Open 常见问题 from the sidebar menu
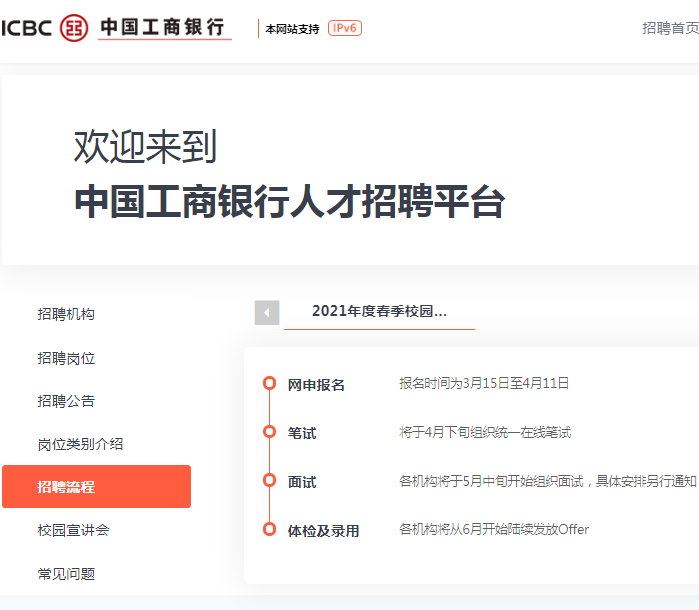The height and width of the screenshot is (610, 699). 66,574
